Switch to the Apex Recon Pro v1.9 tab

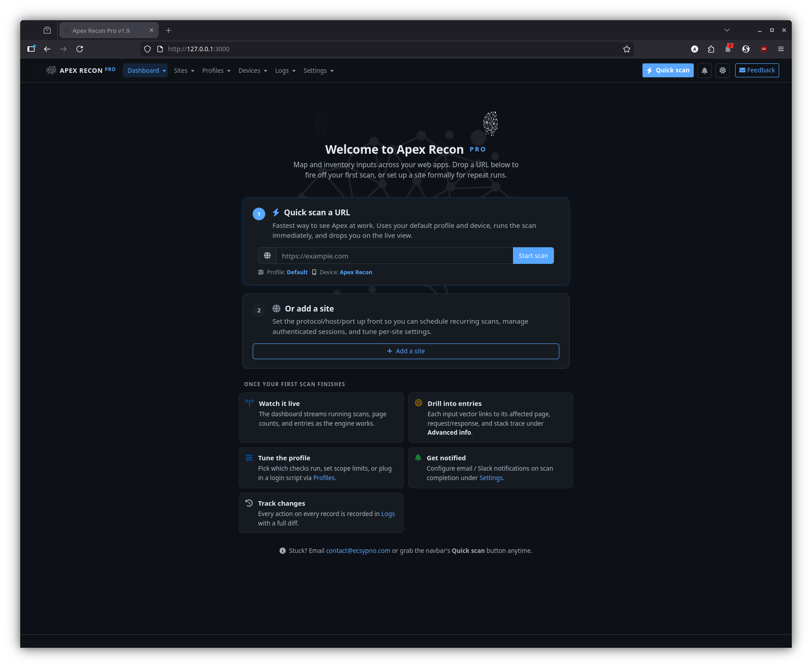pos(109,31)
